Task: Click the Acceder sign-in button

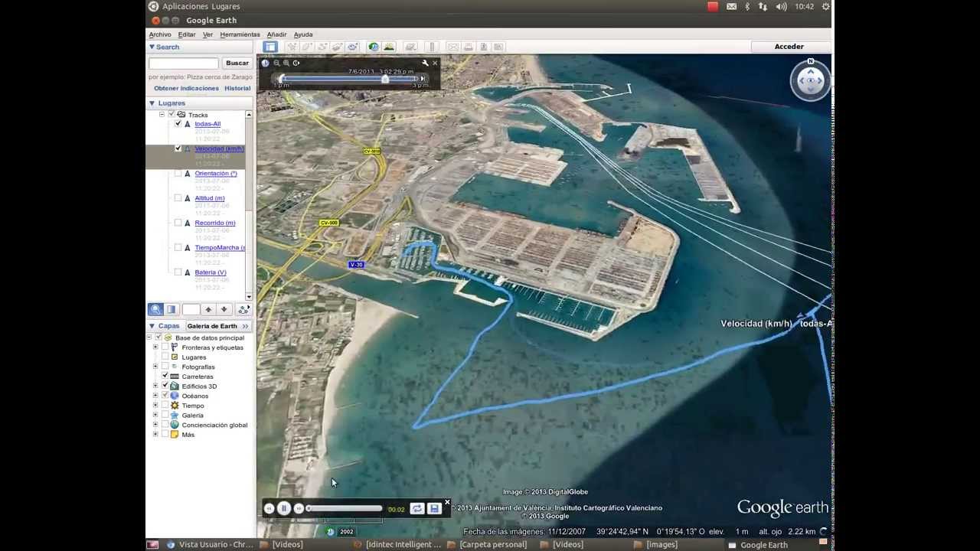Action: click(x=789, y=47)
